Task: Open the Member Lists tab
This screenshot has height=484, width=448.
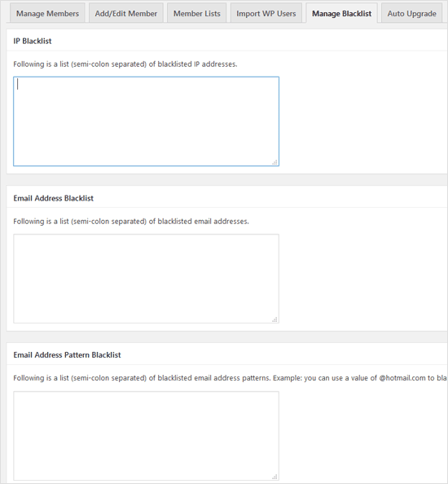Action: pos(197,13)
